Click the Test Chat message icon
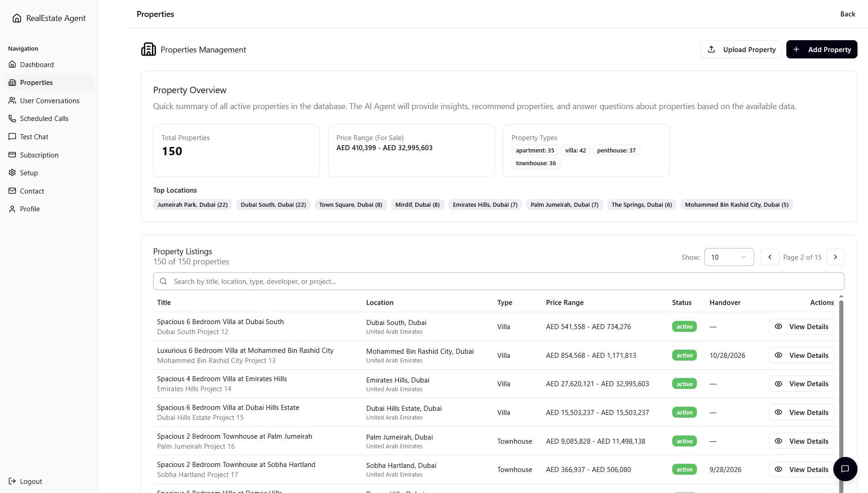This screenshot has width=868, height=493. 12,136
